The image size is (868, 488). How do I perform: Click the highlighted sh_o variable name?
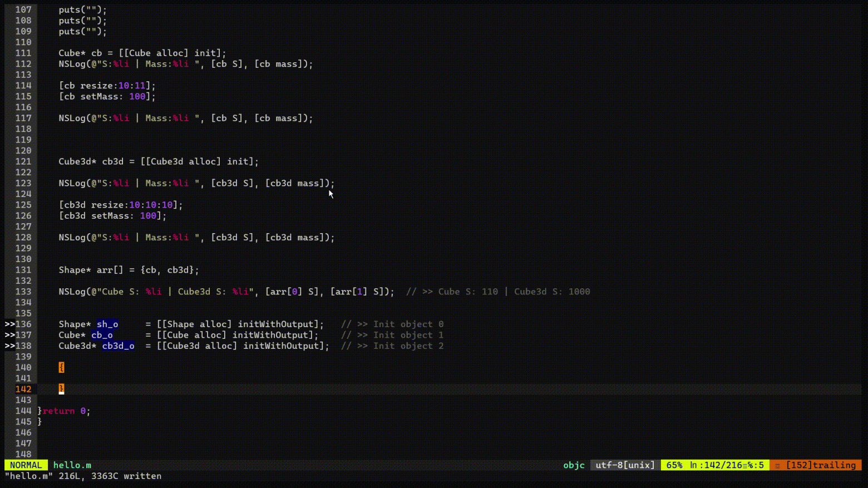point(107,324)
